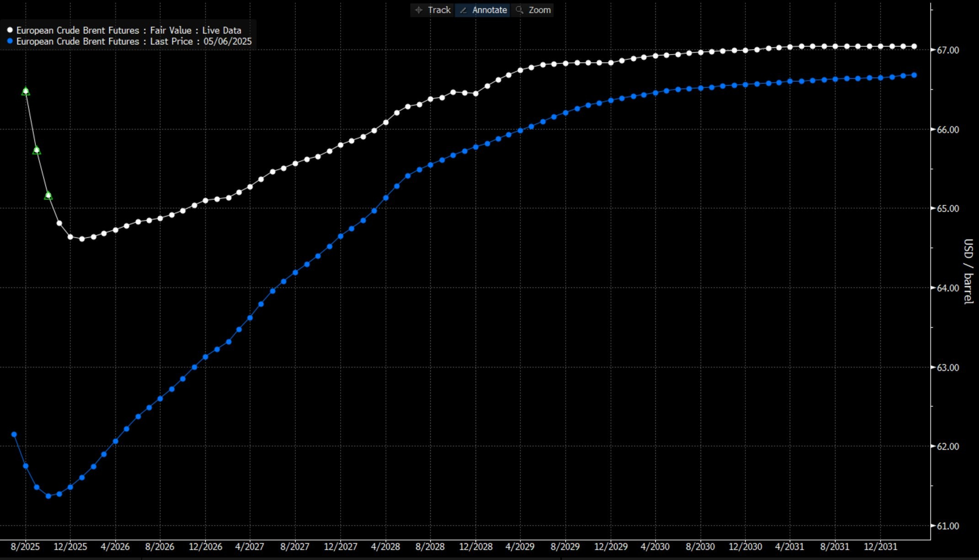Click the 12/2031 date axis label
Image resolution: width=979 pixels, height=560 pixels.
(x=880, y=547)
